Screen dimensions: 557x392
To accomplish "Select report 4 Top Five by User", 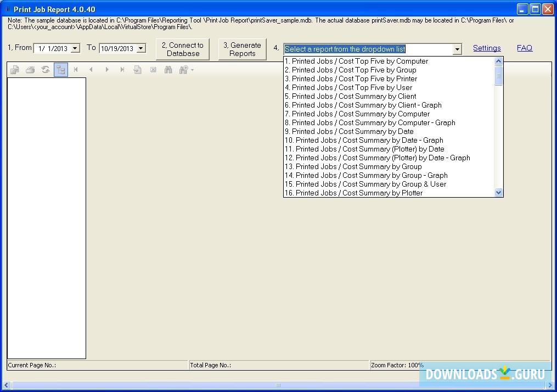I will 389,87.
